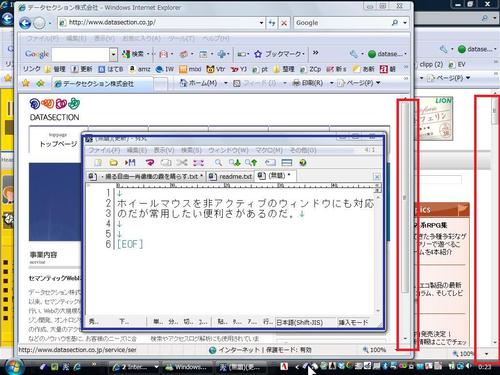Click the new file icon in editor toolbar
The image size is (500, 375).
point(98,163)
